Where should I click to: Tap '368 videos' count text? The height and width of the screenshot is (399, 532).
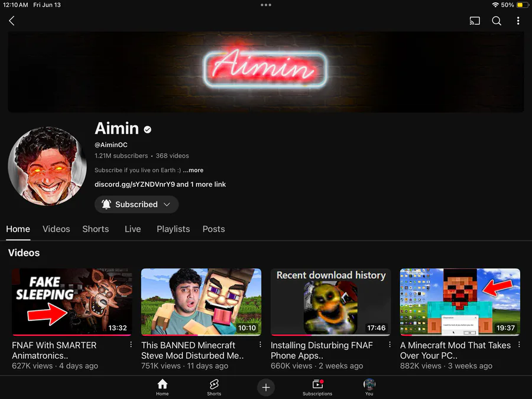[173, 155]
